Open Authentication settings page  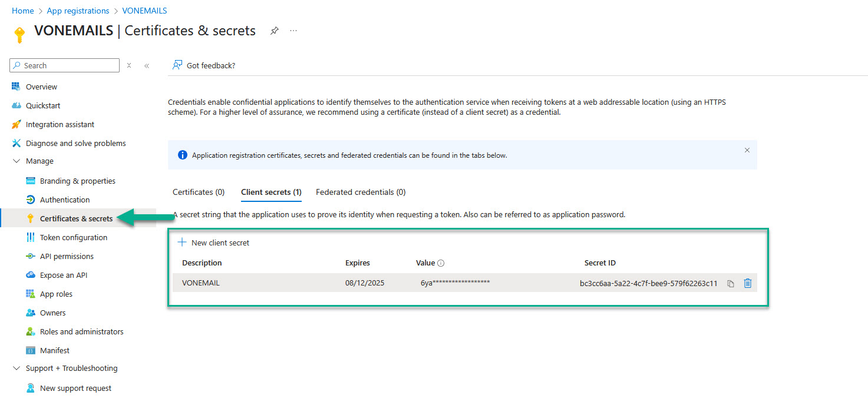(65, 200)
